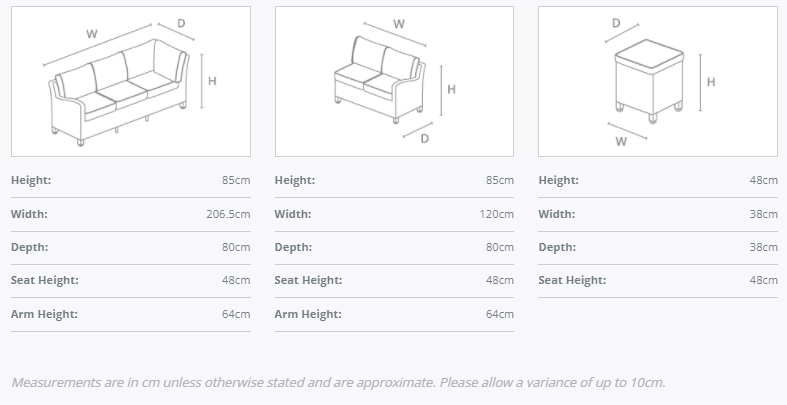This screenshot has width=787, height=405.
Task: Click the measurements variance disclaimer text
Action: coord(338,382)
